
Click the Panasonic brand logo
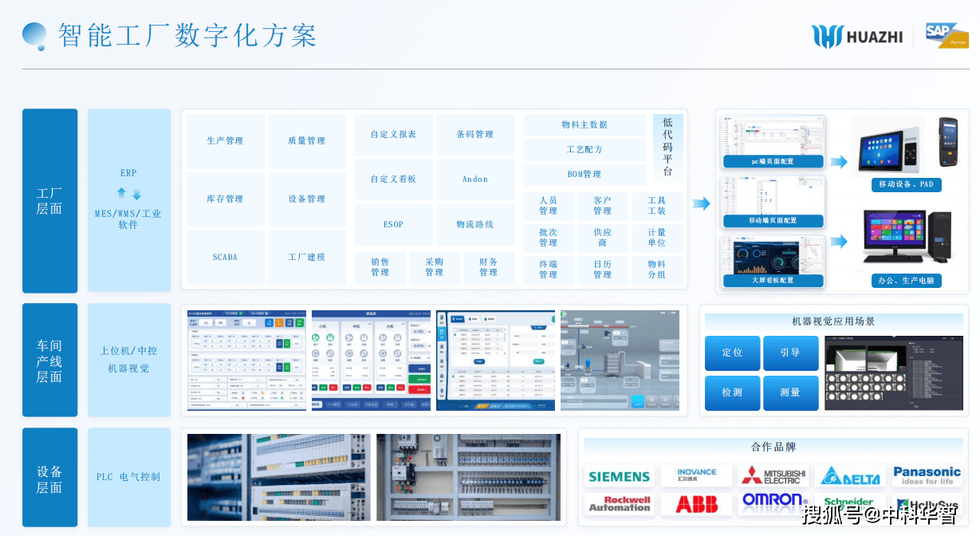927,476
